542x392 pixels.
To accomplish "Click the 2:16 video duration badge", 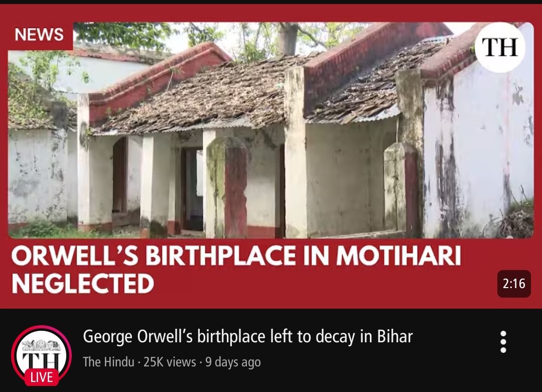I will [x=514, y=284].
